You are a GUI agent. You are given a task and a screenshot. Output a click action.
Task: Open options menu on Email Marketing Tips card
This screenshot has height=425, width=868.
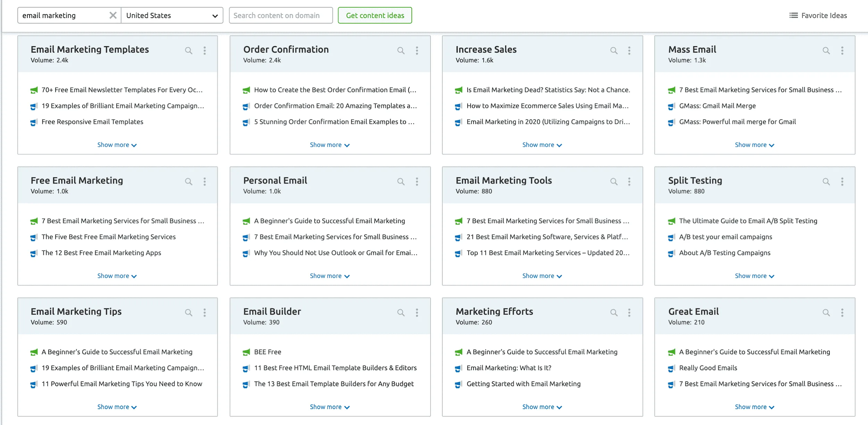[x=205, y=313]
